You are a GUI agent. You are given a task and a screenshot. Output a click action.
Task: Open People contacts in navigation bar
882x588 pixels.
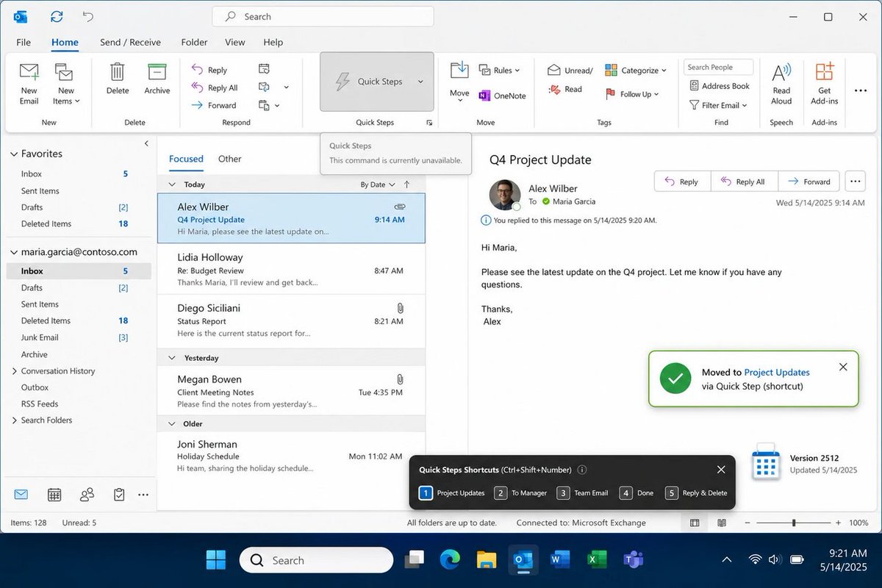(87, 495)
